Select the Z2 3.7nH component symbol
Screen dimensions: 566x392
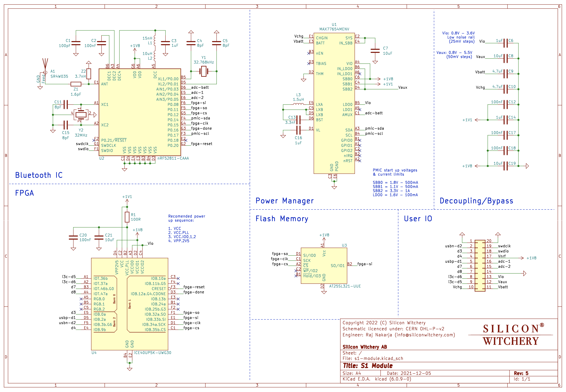[89, 74]
